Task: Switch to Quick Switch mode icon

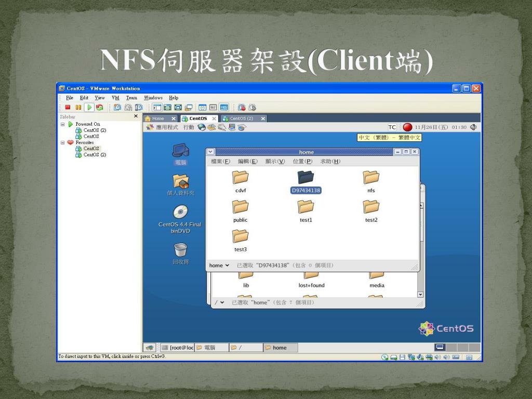Action: pos(168,107)
